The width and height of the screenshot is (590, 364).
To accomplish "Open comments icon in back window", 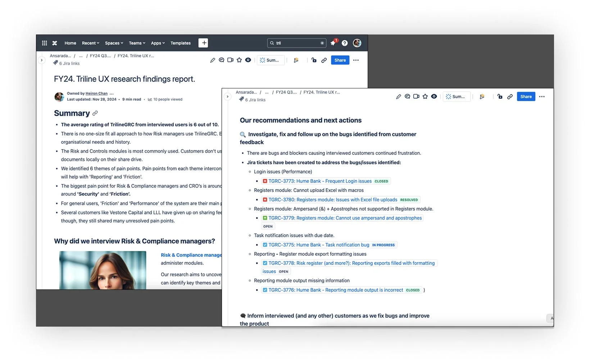I will click(x=222, y=60).
